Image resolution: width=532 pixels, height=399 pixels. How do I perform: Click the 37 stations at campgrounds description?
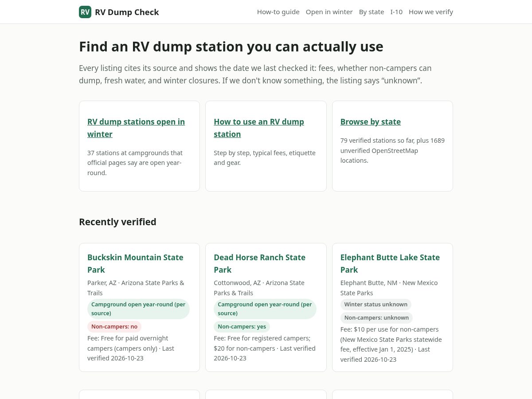[135, 163]
